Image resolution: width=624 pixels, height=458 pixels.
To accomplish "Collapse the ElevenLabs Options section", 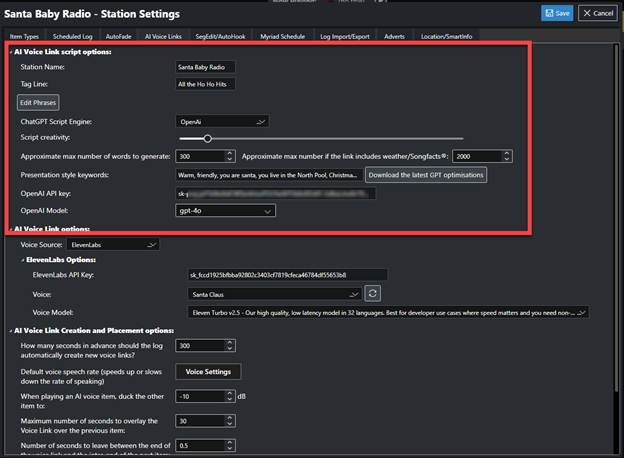I will (x=23, y=260).
